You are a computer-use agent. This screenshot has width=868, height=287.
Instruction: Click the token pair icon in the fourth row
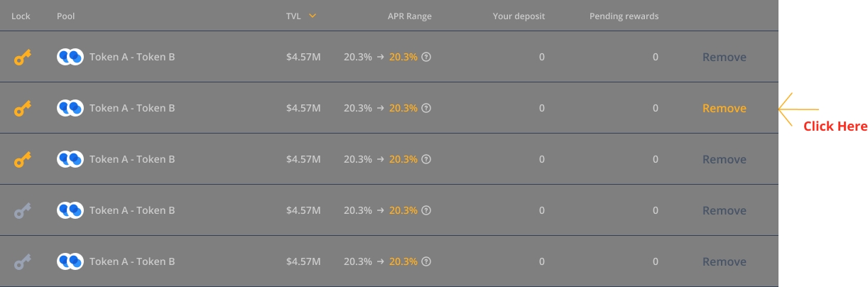tap(70, 211)
